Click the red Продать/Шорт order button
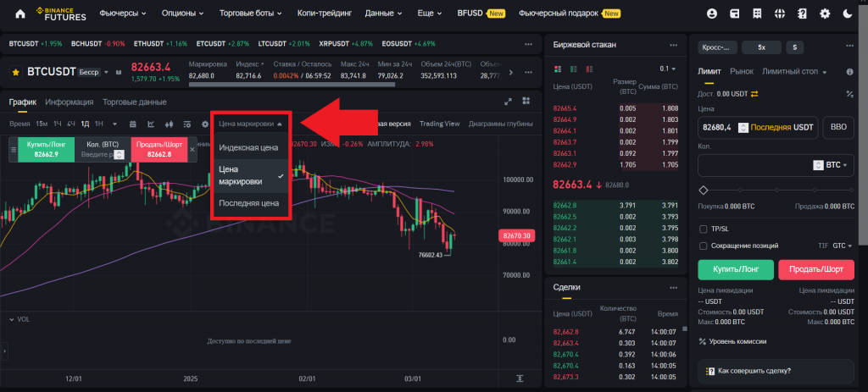 [x=816, y=270]
